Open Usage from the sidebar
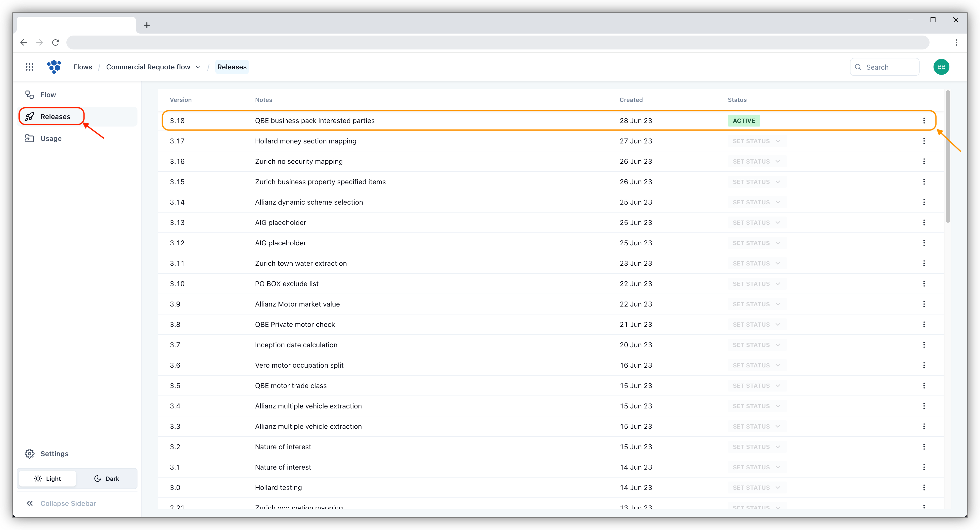Viewport: 980px width, 530px height. coord(51,138)
